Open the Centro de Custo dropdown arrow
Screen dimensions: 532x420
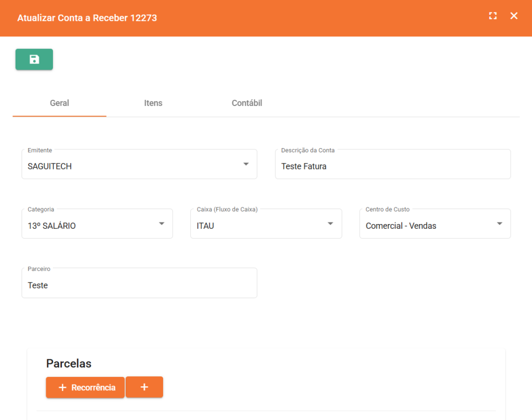[499, 224]
